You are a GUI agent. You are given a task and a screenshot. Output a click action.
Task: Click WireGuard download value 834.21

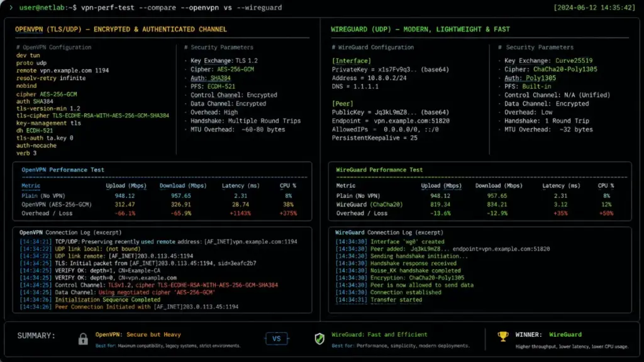tap(497, 204)
